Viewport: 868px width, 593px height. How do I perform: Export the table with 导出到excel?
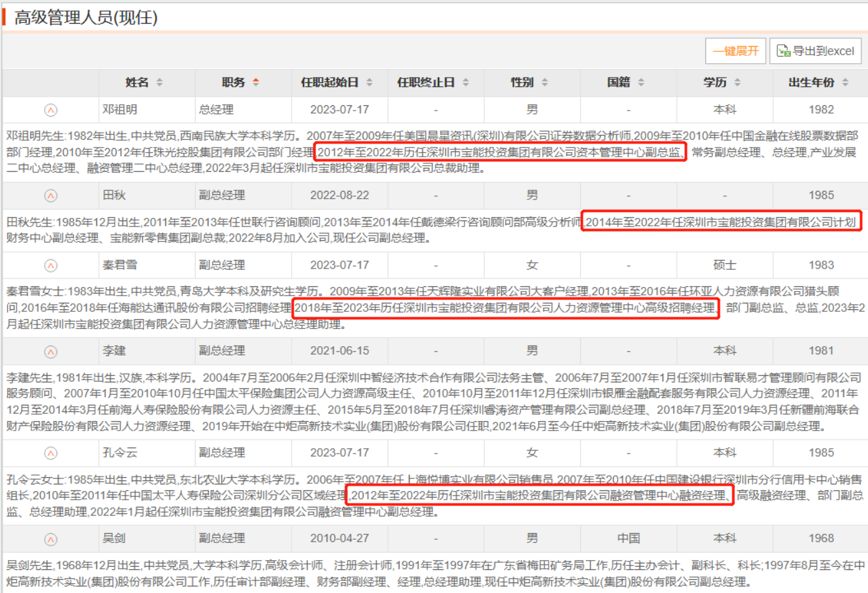tap(815, 51)
